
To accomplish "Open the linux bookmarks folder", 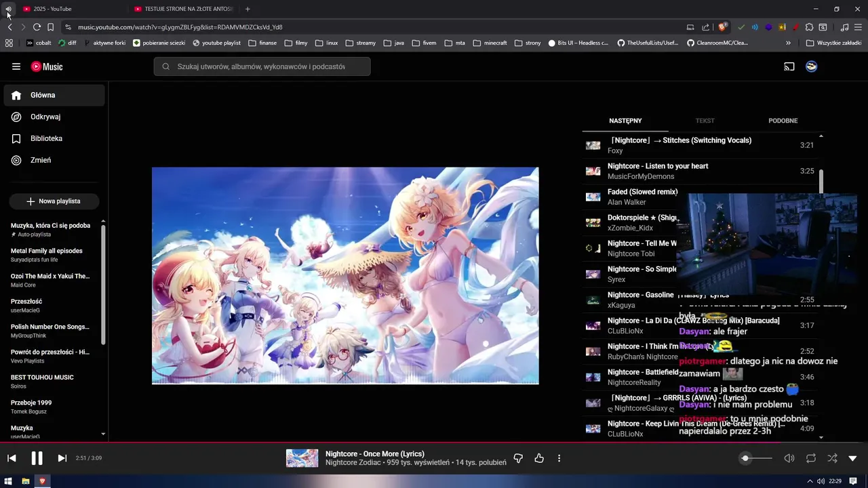I will click(327, 43).
